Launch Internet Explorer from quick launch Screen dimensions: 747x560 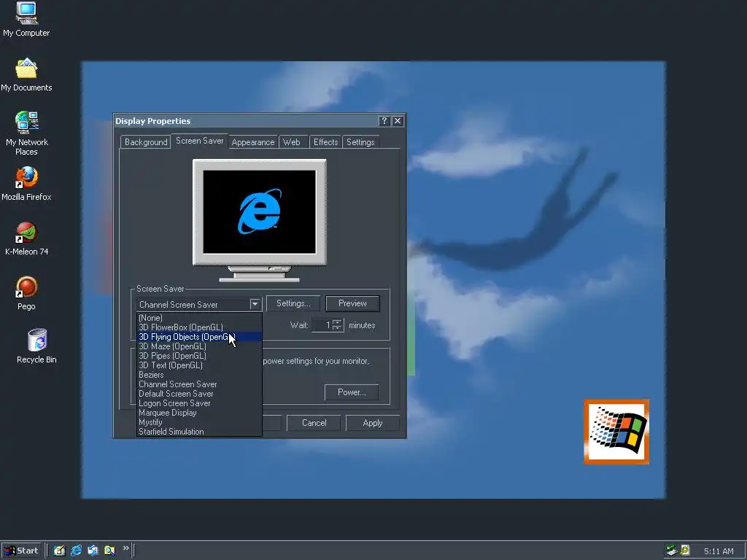76,551
